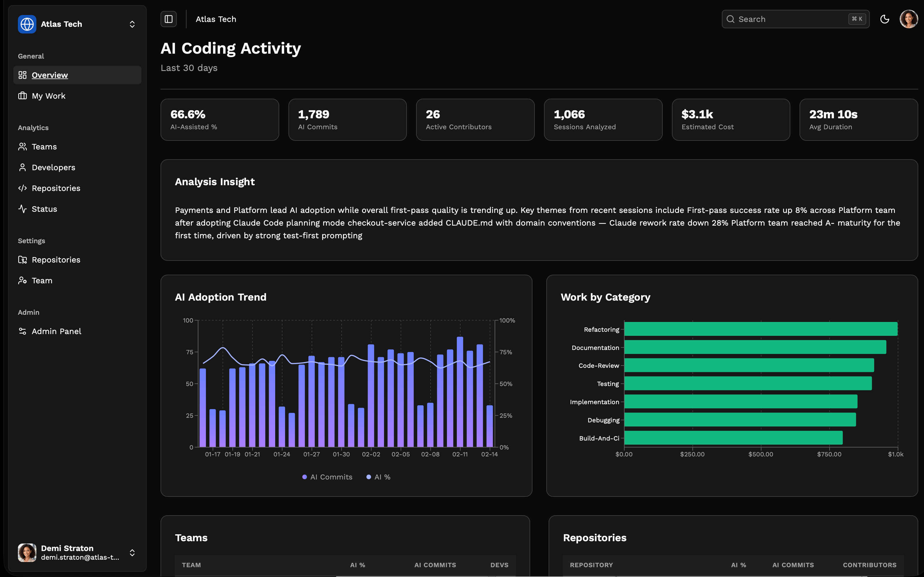924x577 pixels.
Task: Click the green Refactoring bar in chart
Action: click(x=761, y=329)
